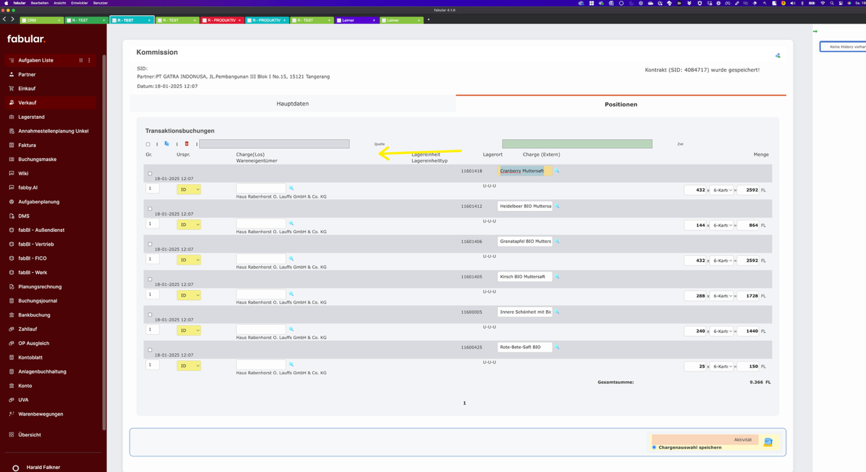Click the save icon beside the Aktivität field
The width and height of the screenshot is (866, 472).
click(x=768, y=441)
